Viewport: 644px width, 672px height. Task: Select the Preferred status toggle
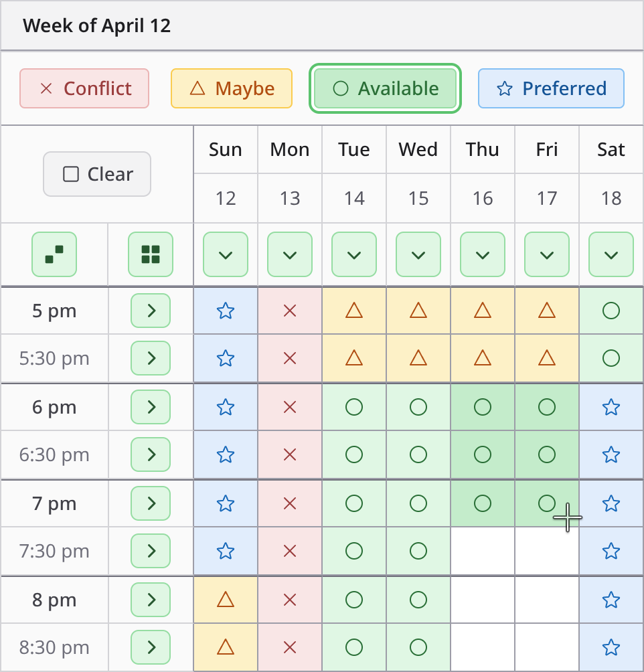point(551,88)
